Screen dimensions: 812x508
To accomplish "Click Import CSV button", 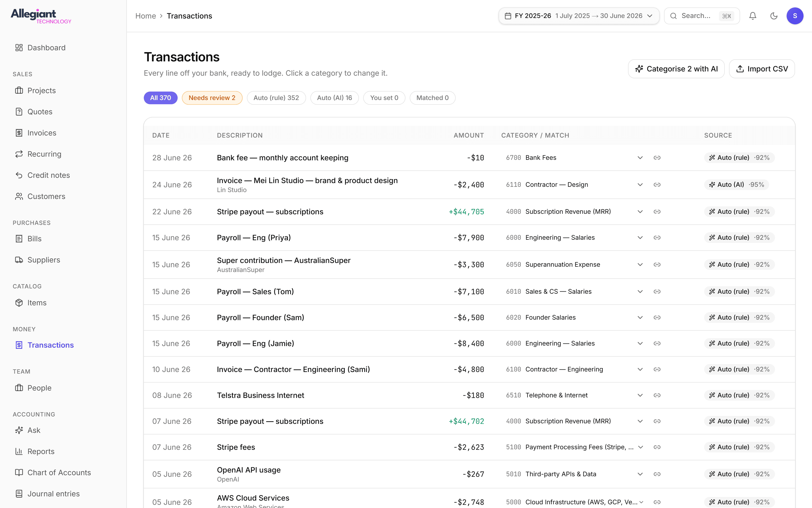I will point(762,69).
